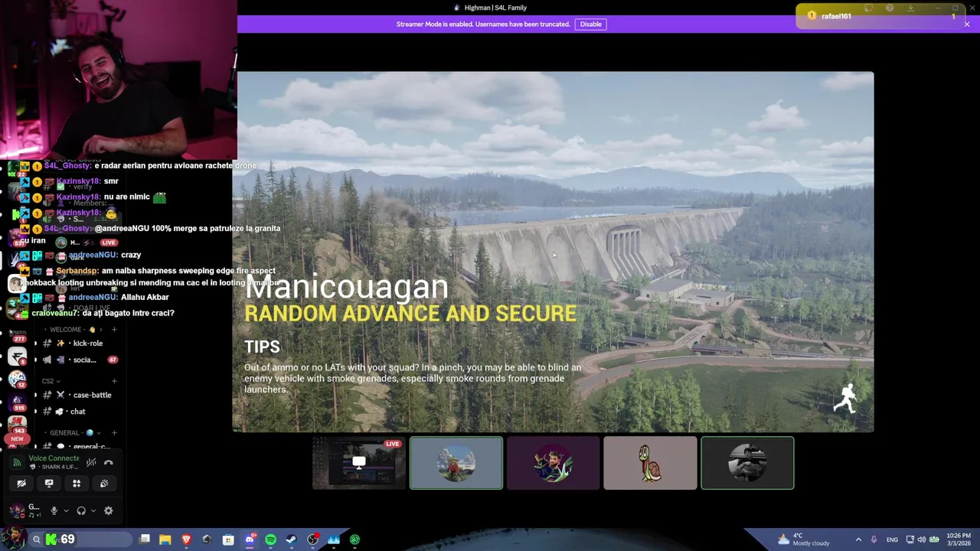Image resolution: width=980 pixels, height=551 pixels.
Task: Deafen with the headphones button
Action: pyautogui.click(x=81, y=510)
